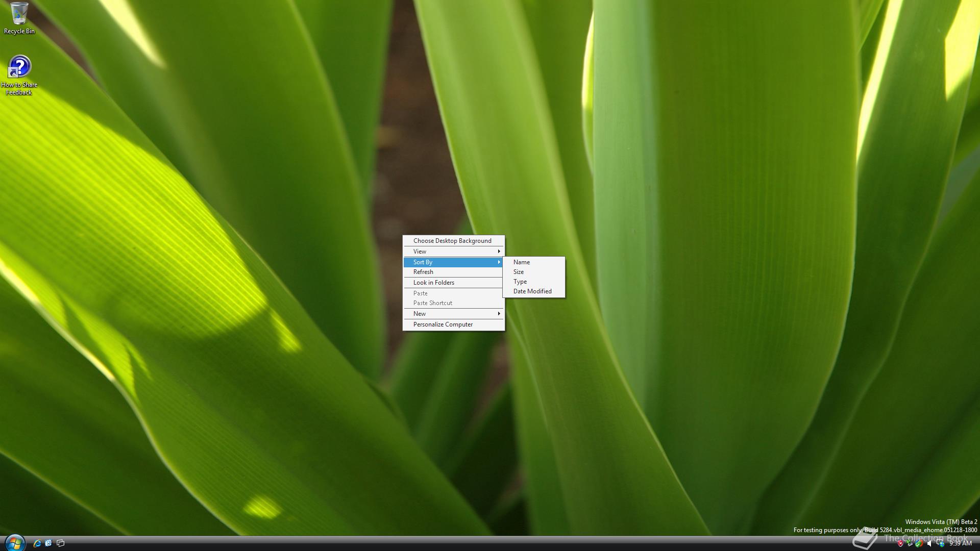Choose Refresh from the context menu
The width and height of the screenshot is (980, 551).
coord(423,272)
